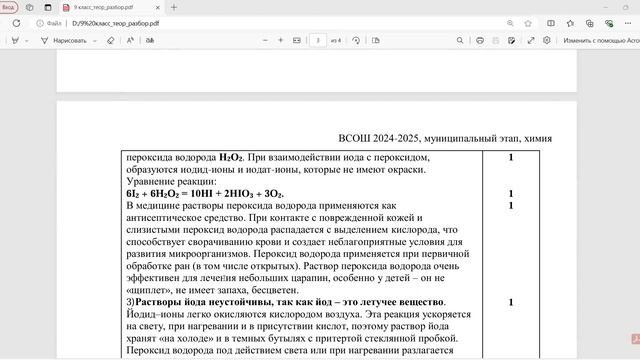The width and height of the screenshot is (640, 360).
Task: Open PDF viewer settings gear
Action: 547,40
